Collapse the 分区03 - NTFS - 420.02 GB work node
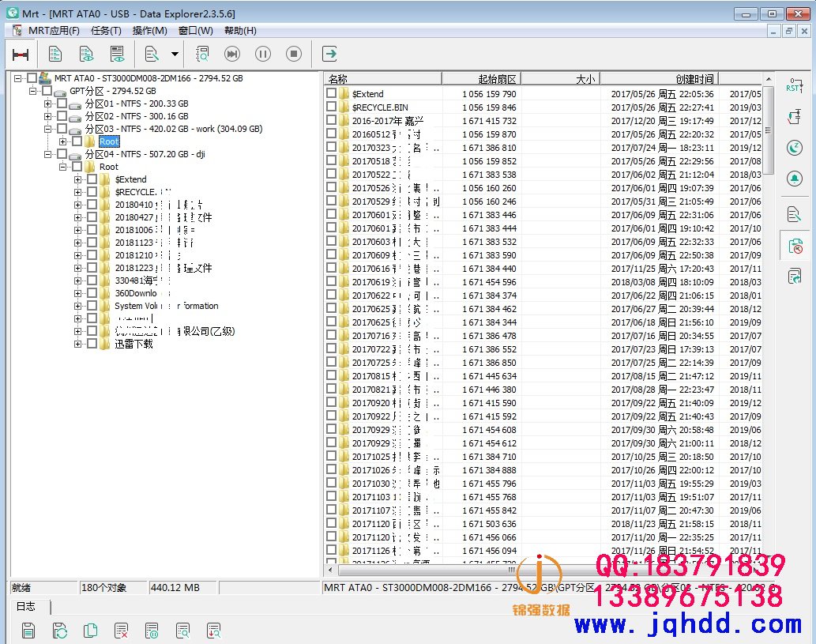This screenshot has width=816, height=644. [x=48, y=129]
